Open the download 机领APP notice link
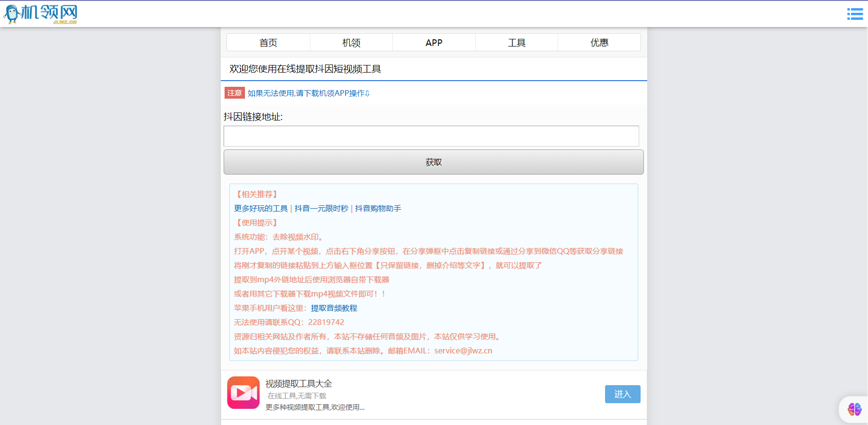Image resolution: width=868 pixels, height=425 pixels. 308,93
